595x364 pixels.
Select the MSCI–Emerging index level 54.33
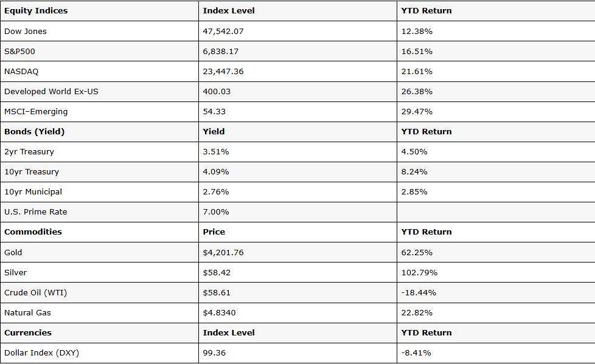click(214, 112)
